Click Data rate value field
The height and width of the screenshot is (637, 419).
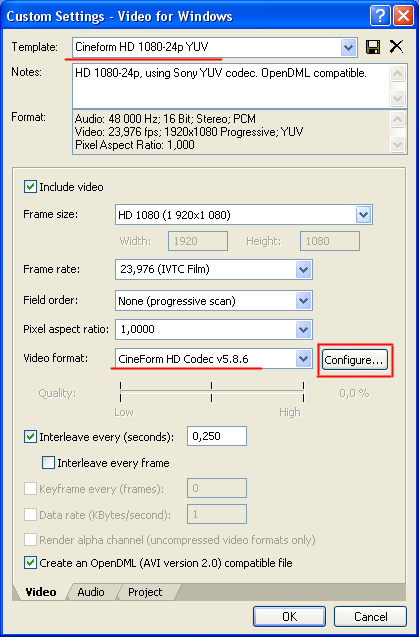[217, 514]
